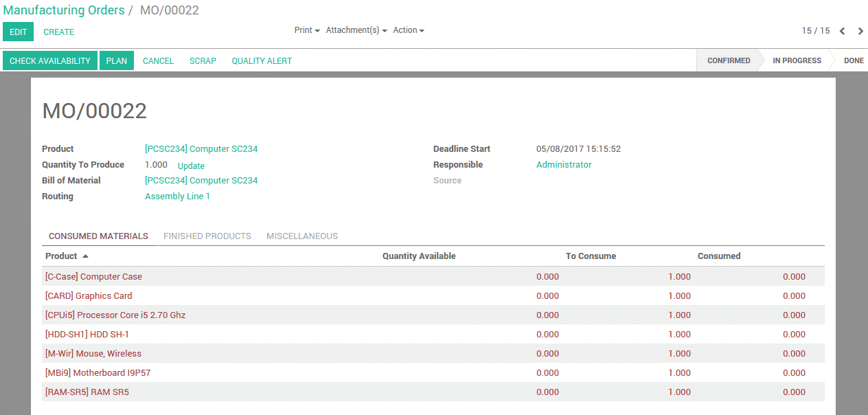Select the RAM SR5 row

click(433, 392)
